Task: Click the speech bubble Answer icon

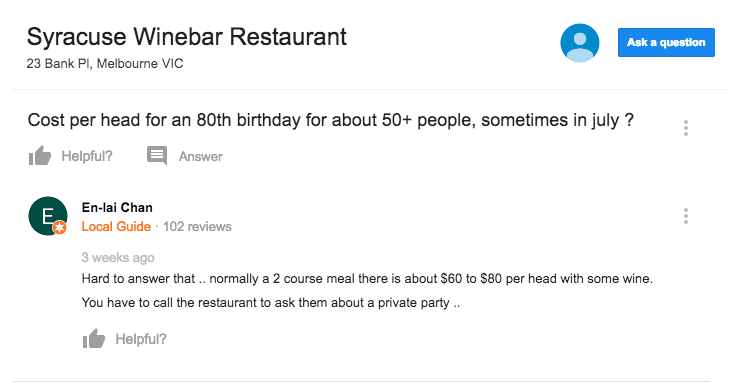Action: point(157,156)
